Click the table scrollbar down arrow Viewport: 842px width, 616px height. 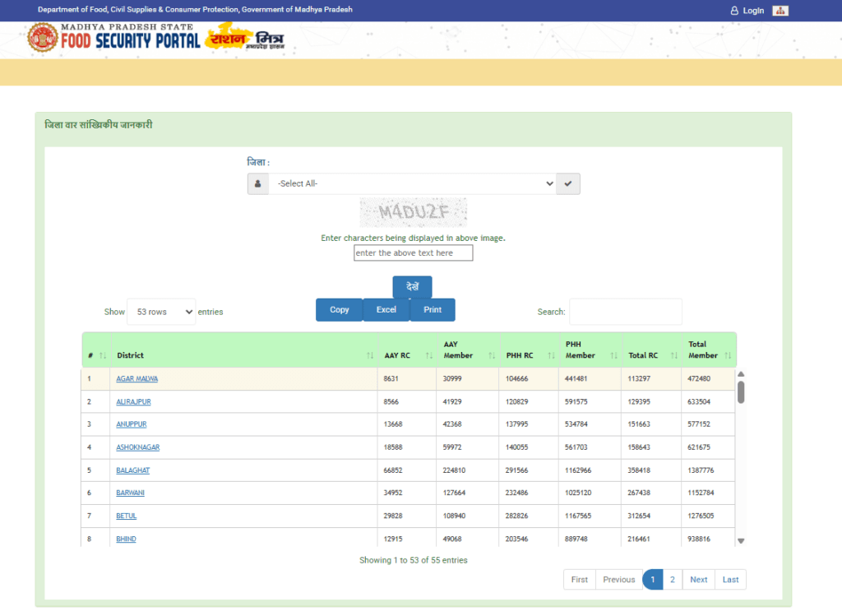(741, 541)
